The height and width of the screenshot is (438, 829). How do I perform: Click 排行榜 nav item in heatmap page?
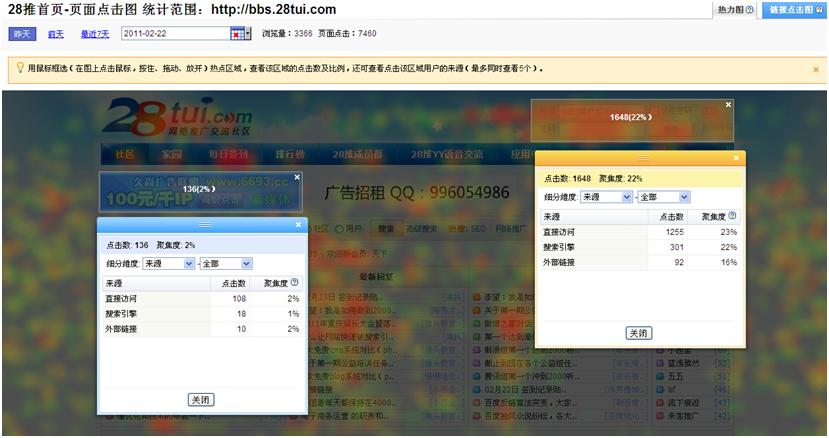(x=290, y=154)
